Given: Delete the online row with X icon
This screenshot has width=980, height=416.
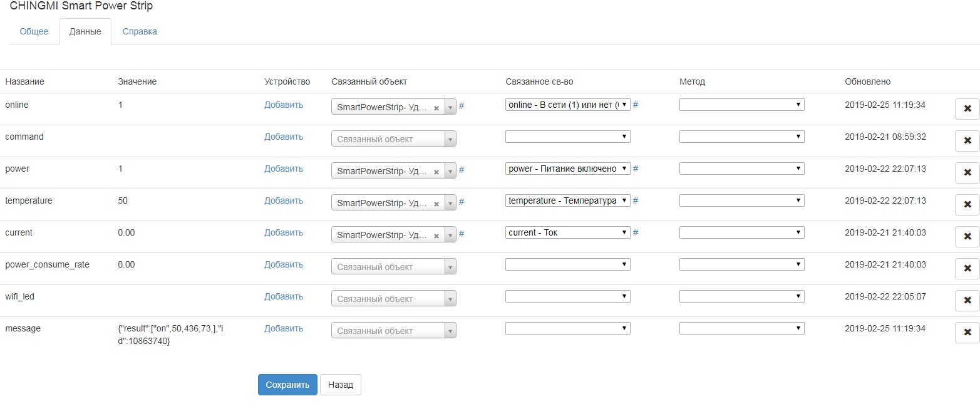Looking at the screenshot, I should (x=967, y=109).
